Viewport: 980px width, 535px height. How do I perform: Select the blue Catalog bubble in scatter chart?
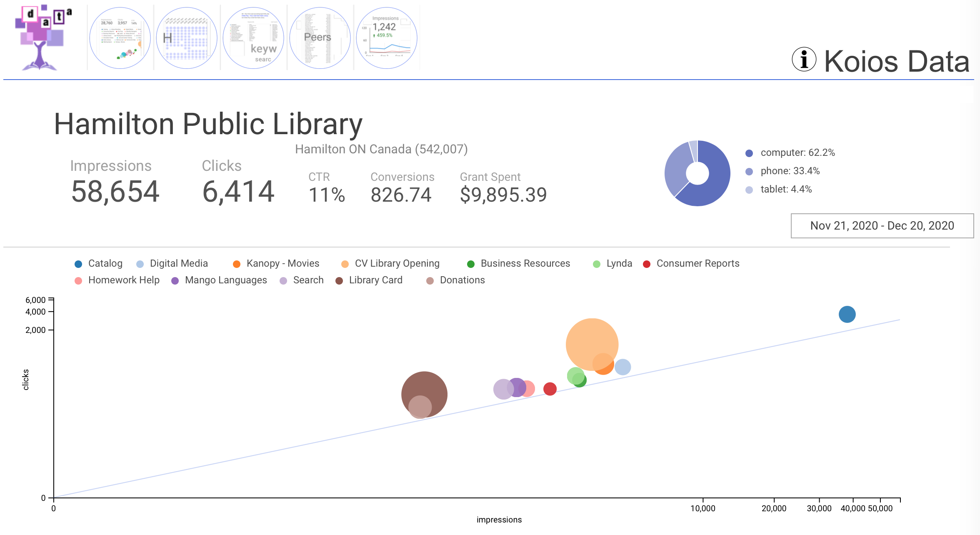pos(847,314)
